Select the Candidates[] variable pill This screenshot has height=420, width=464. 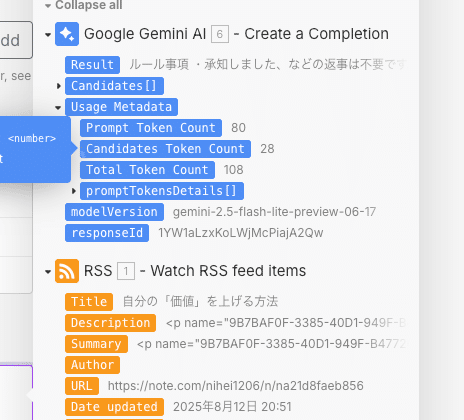114,86
